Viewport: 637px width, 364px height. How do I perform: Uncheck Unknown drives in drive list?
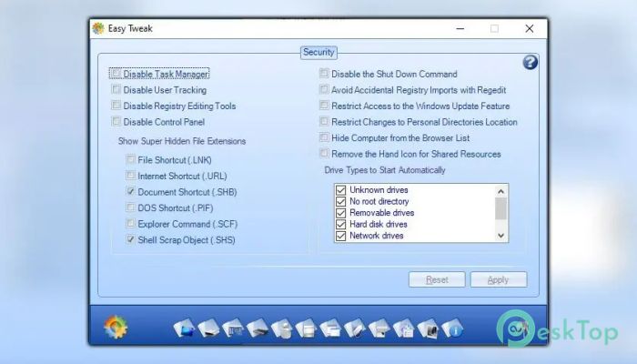click(x=341, y=190)
